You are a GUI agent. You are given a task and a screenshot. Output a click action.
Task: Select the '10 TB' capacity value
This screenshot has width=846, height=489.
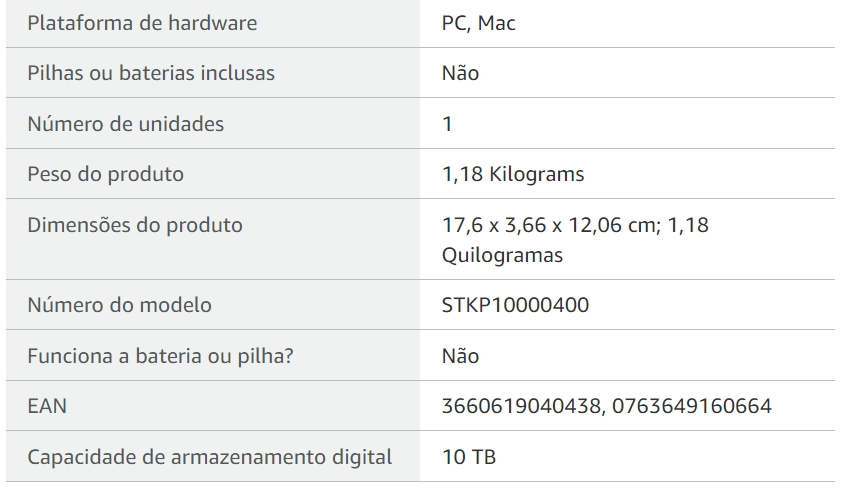tap(469, 458)
